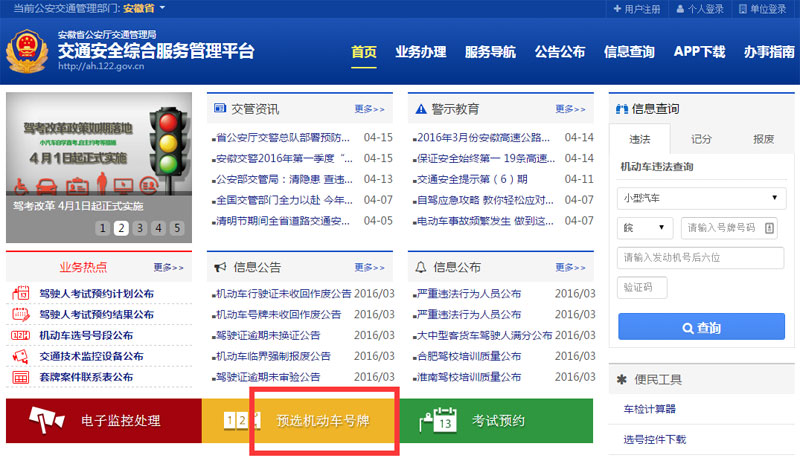The image size is (800, 458).
Task: Click the police emblem logo
Action: tap(27, 51)
